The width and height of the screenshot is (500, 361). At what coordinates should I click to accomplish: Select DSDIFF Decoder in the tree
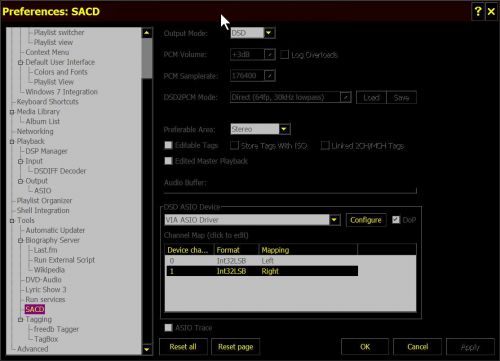coord(60,171)
